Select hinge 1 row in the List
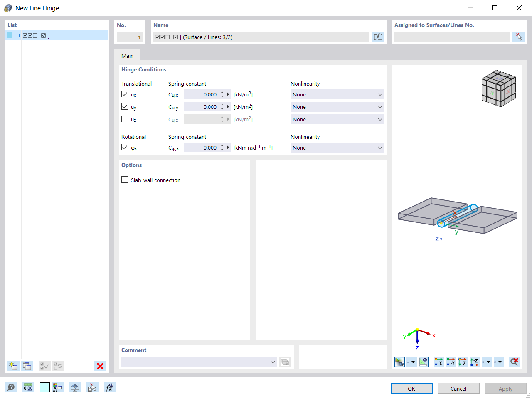The image size is (532, 399). point(57,35)
